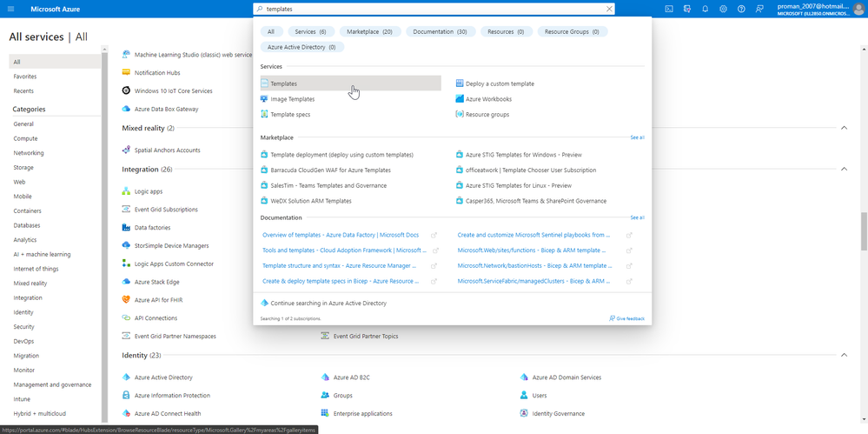Open Help question mark icon
Screen dimensions: 868x434
point(741,9)
